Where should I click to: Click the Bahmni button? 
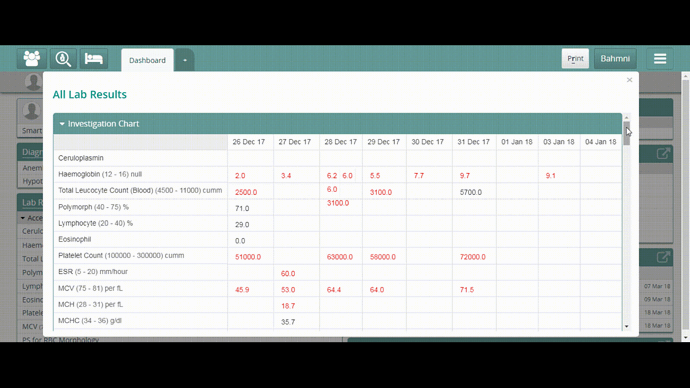click(x=615, y=59)
